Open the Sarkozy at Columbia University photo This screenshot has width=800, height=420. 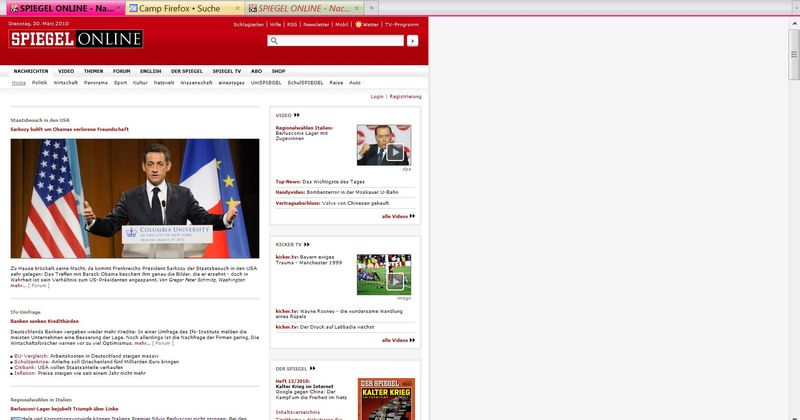[134, 199]
